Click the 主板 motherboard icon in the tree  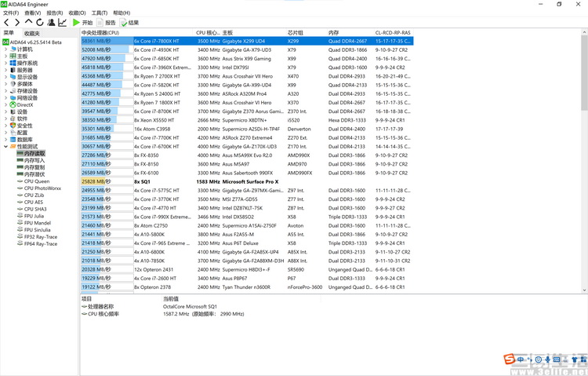point(13,56)
